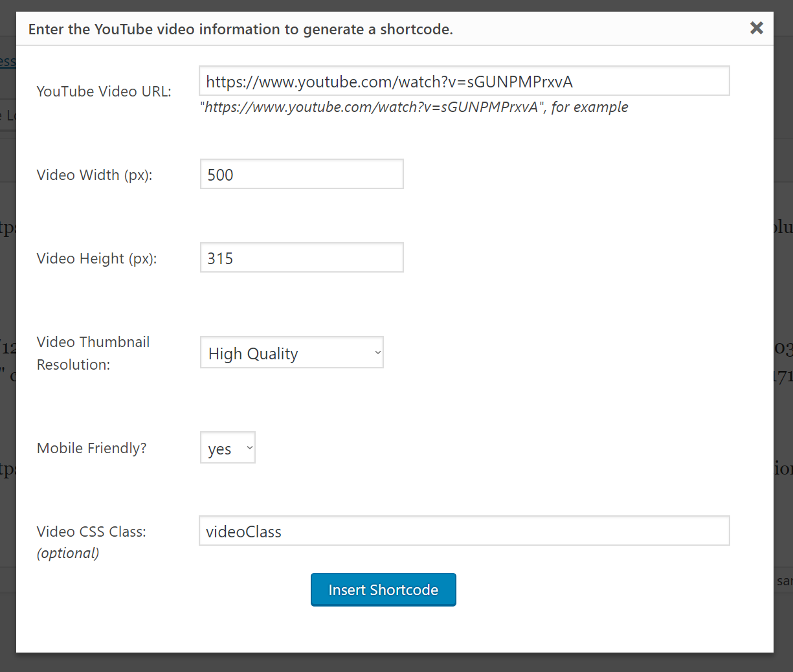Click the 'Video CSS Class:' label
Image resolution: width=793 pixels, height=672 pixels.
(x=91, y=532)
